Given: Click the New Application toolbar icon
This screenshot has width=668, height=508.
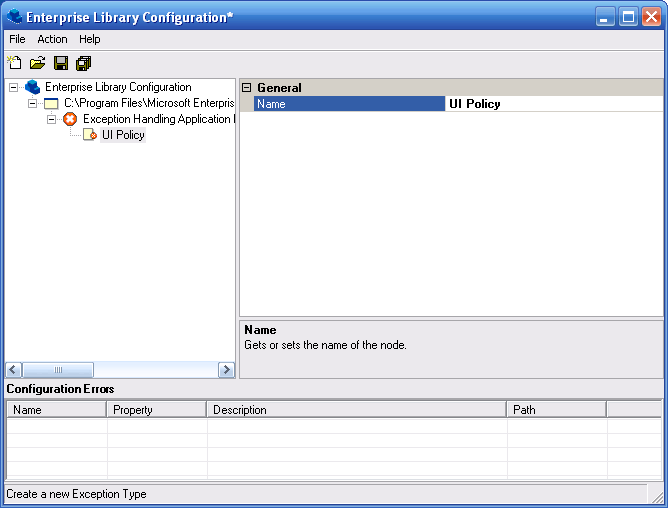Looking at the screenshot, I should [15, 63].
